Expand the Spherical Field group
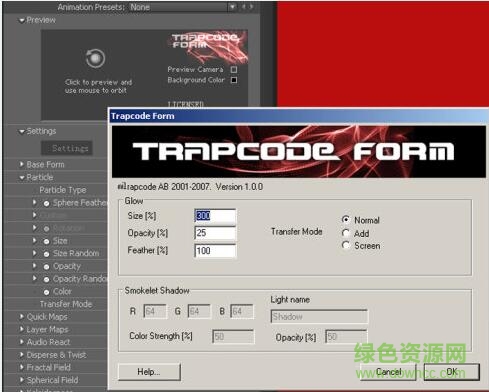 point(22,379)
